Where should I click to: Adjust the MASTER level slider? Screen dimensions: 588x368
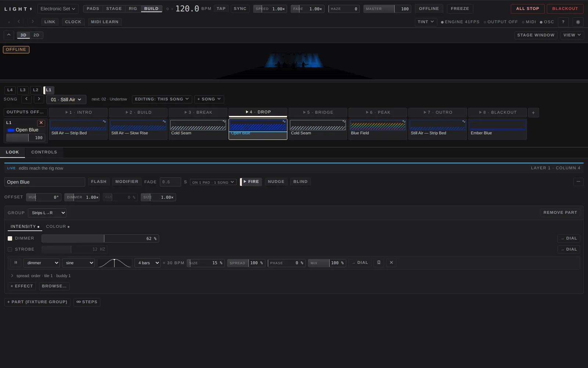point(387,9)
